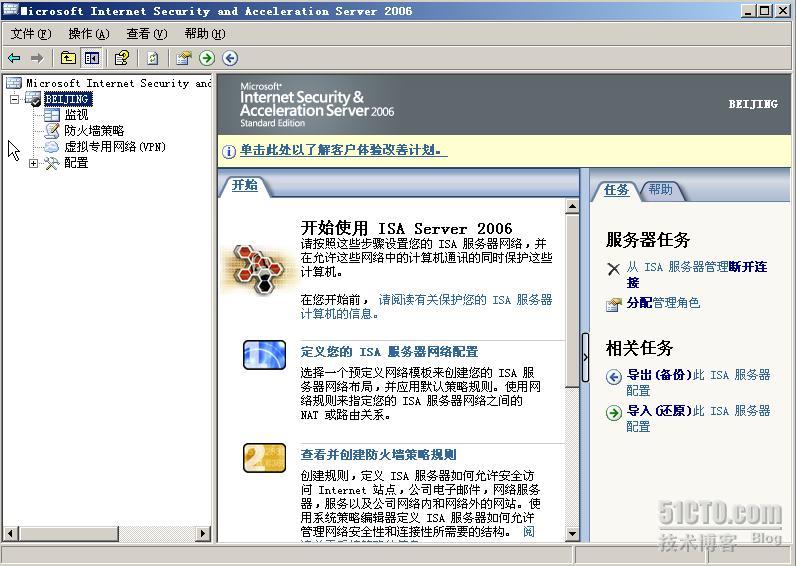Click the 分配管理角色 task icon
This screenshot has height=566, width=796.
(x=613, y=305)
